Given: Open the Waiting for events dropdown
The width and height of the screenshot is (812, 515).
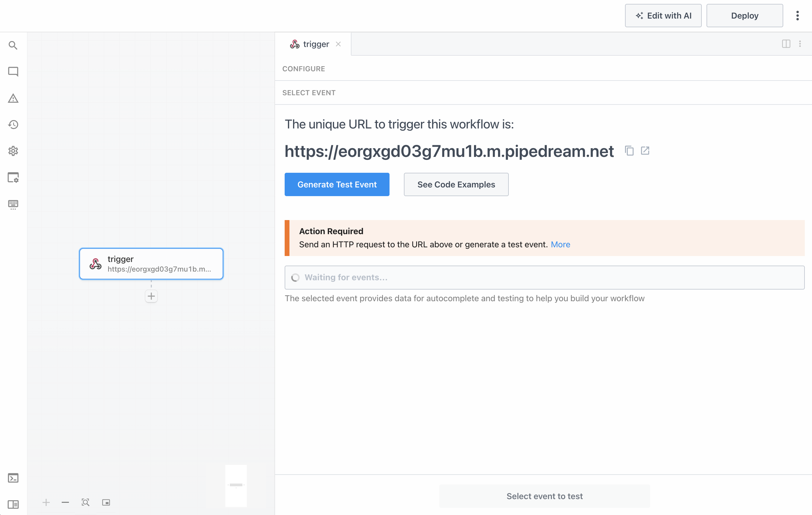Looking at the screenshot, I should [x=544, y=277].
